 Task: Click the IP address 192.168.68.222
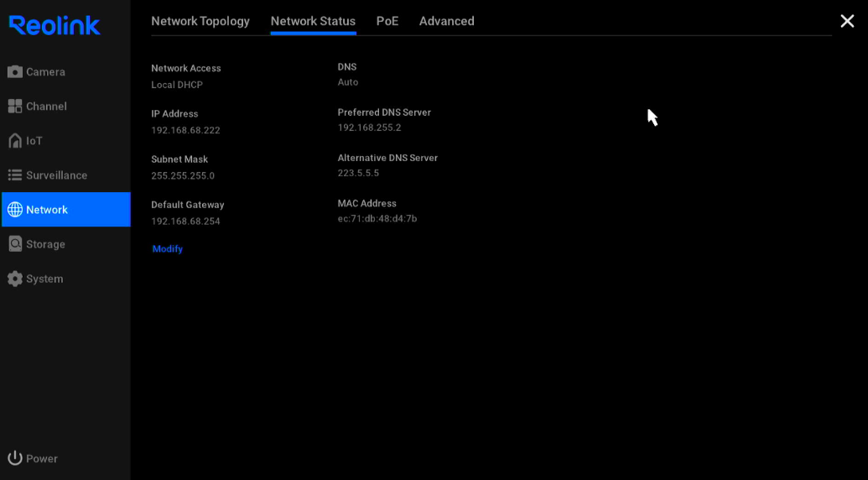coord(185,130)
